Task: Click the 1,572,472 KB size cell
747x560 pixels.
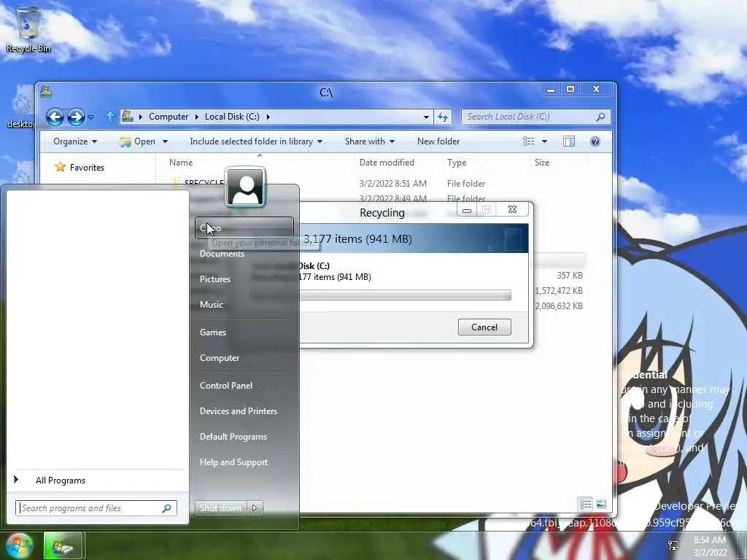Action: tap(558, 290)
